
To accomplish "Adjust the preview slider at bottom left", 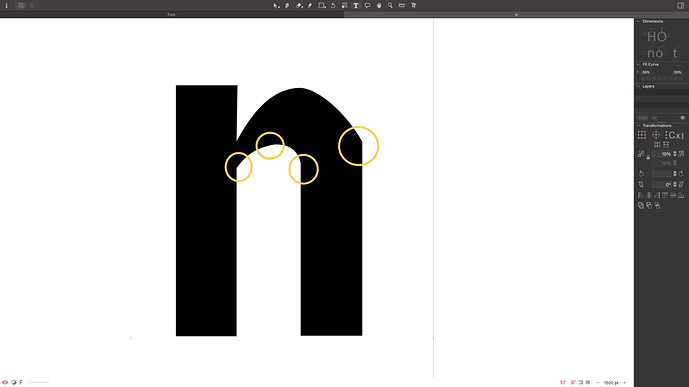I will [x=38, y=383].
